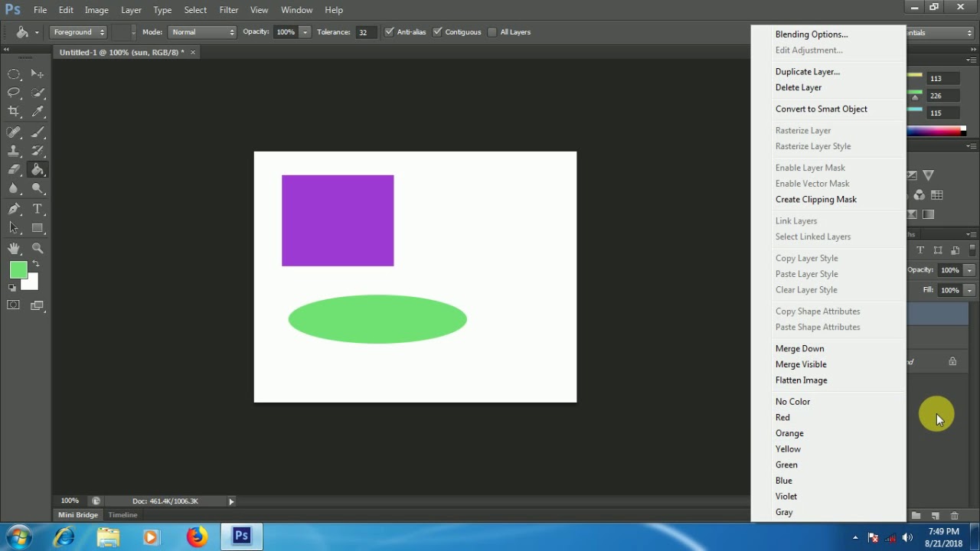Open the Opacity slider dropdown in options bar

point(305,32)
